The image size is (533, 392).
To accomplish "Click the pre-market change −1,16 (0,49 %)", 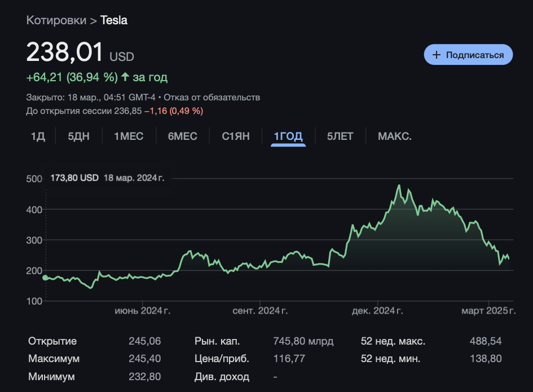I will [x=174, y=111].
